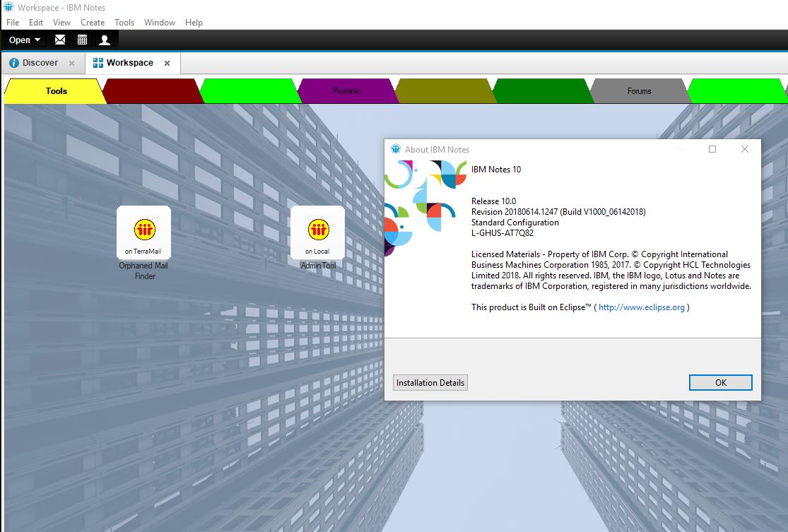
Task: Close the Discover tab
Action: tap(72, 64)
